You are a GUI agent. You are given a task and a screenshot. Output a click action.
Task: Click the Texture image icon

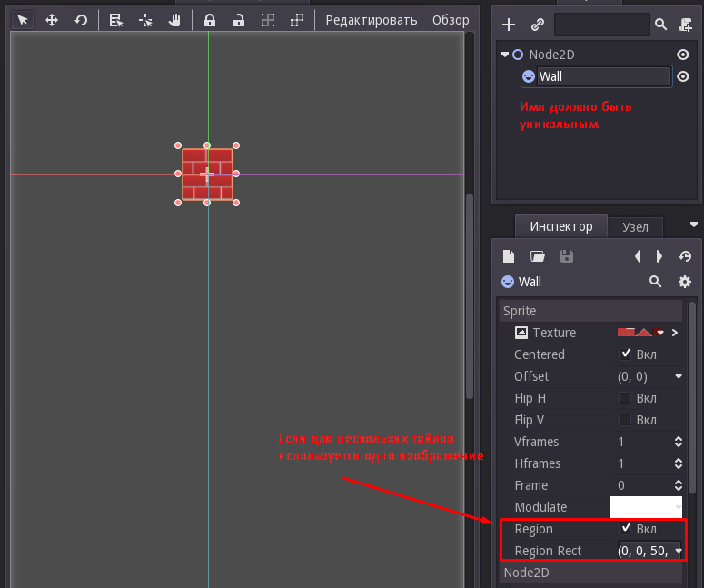tap(521, 333)
